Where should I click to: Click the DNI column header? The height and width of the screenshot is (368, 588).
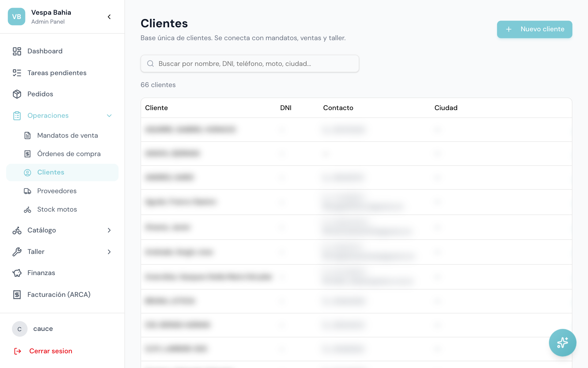coord(286,108)
